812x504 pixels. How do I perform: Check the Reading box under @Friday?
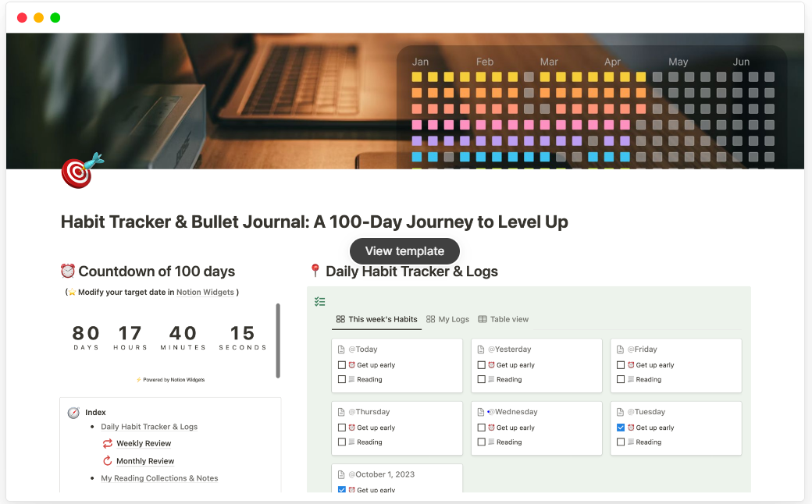point(620,379)
